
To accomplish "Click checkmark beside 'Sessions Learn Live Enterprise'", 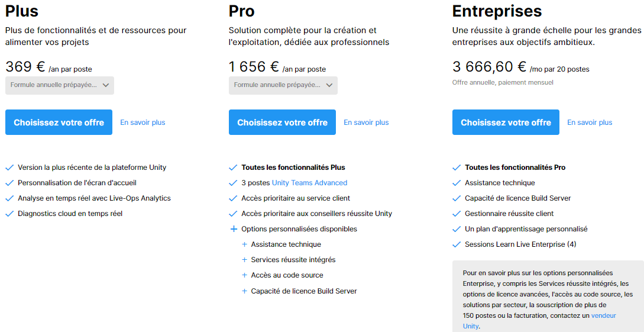I will (456, 244).
